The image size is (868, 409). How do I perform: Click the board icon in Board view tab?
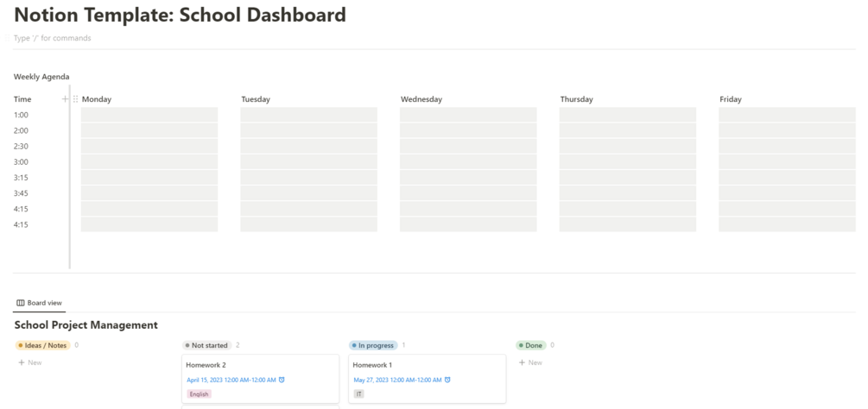click(21, 303)
